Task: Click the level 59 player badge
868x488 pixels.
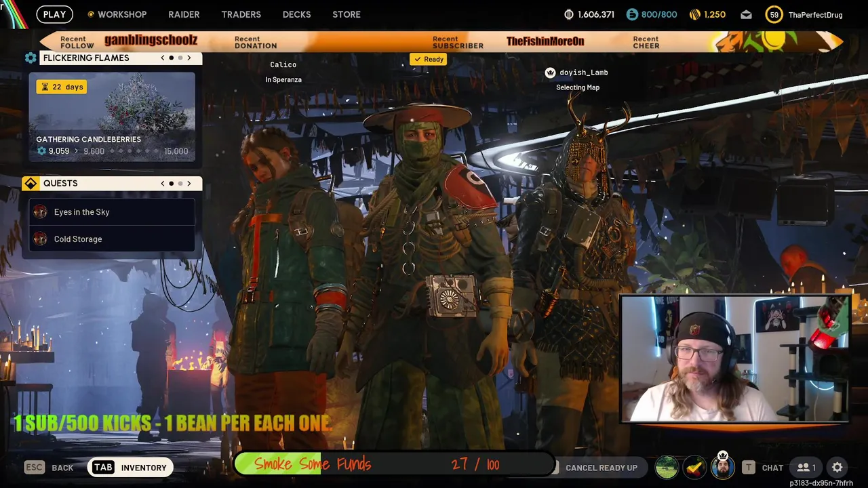Action: [774, 14]
